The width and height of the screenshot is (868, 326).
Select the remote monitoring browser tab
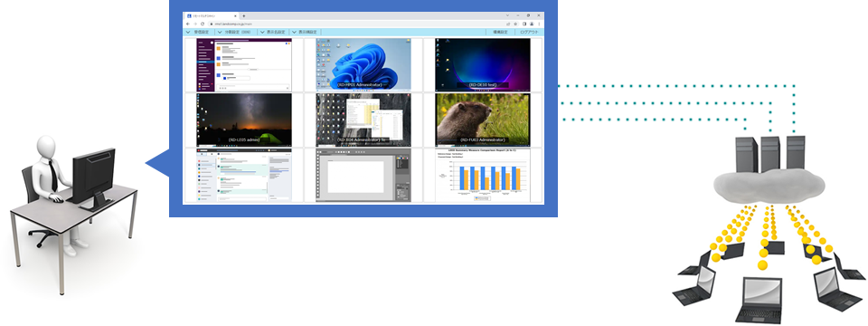coord(212,16)
